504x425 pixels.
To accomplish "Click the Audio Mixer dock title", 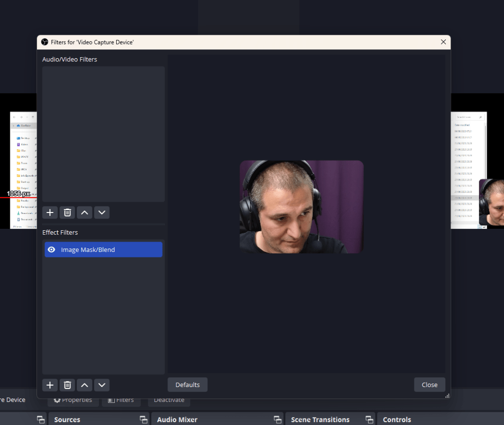I will (x=177, y=420).
